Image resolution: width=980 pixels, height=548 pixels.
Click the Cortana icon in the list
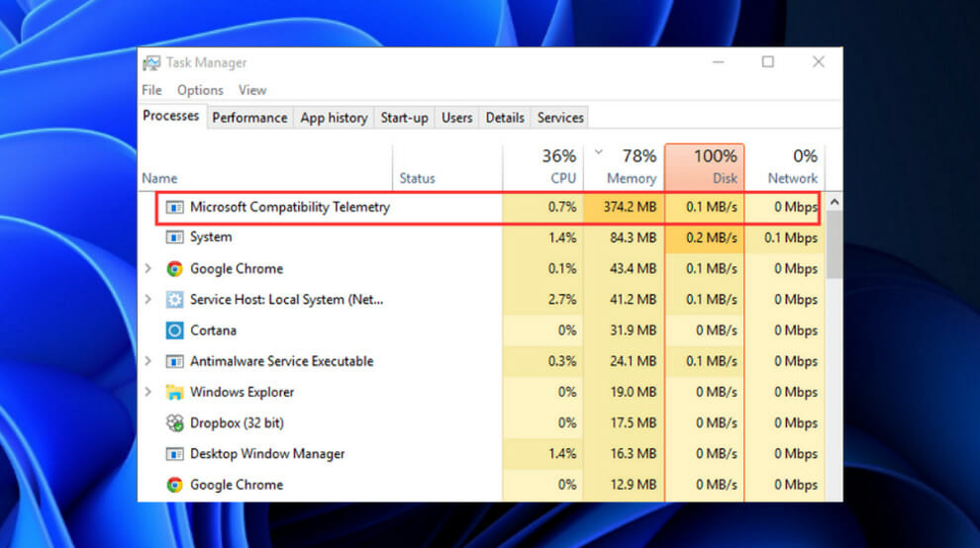174,330
